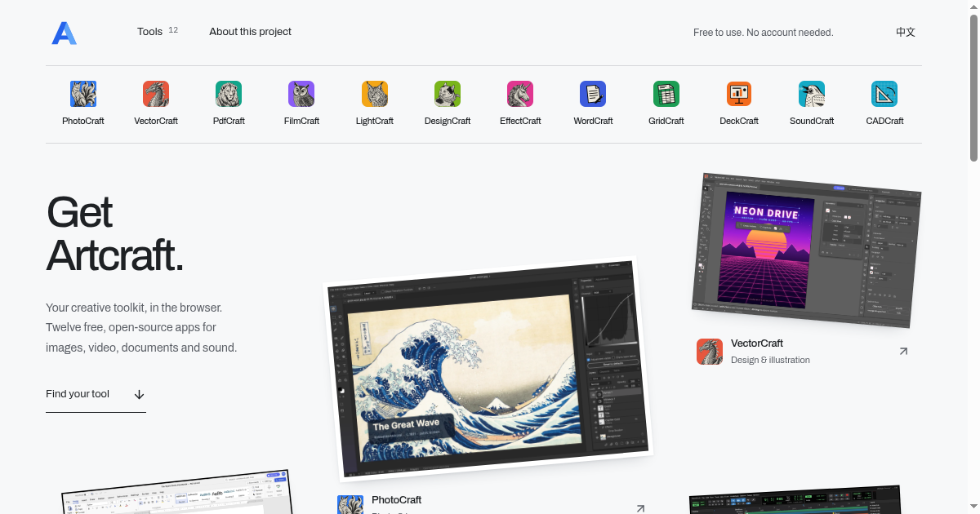Click the dragon icon on the VectorCraft card
The image size is (980, 514).
[710, 352]
